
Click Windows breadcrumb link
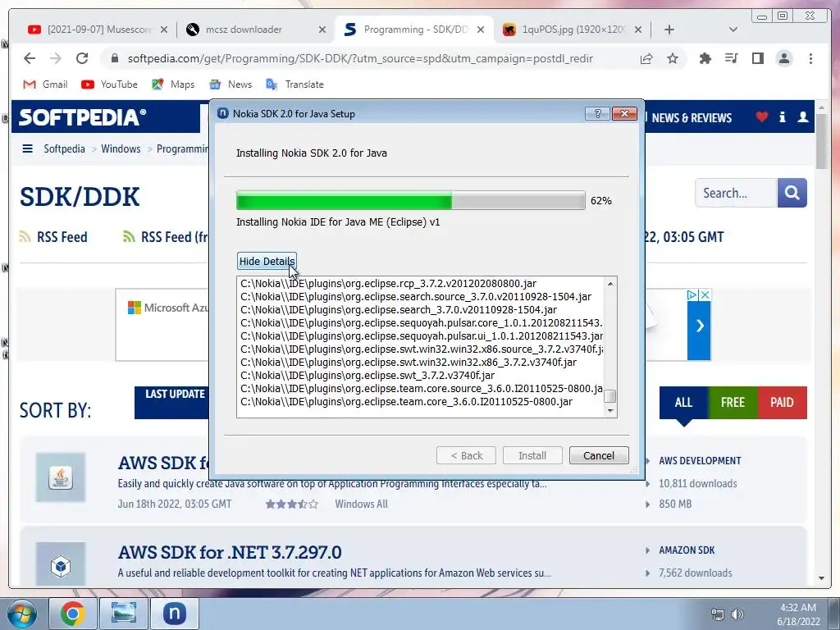pos(121,148)
